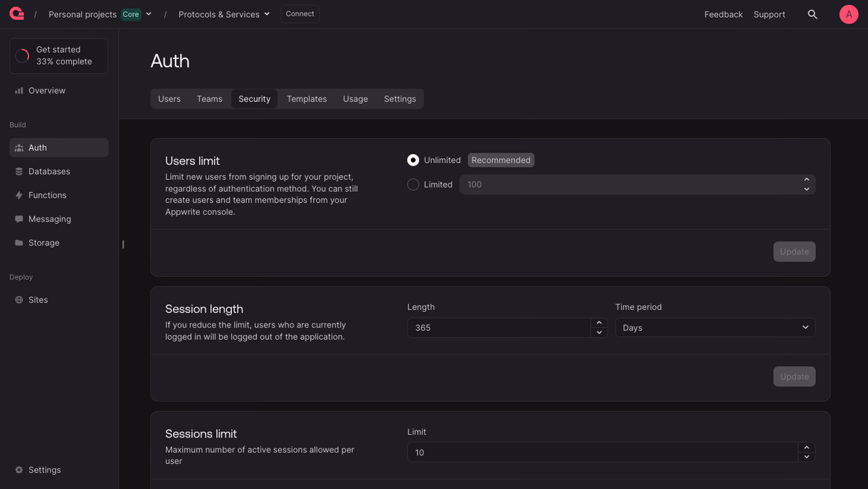Click the Storage folder icon
Screen dimensions: 868x489
pos(19,243)
